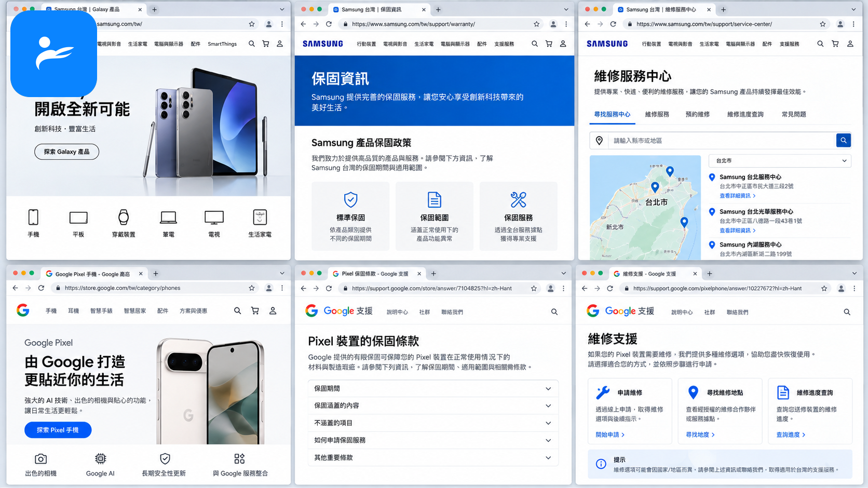Open 支援服務 menu in Samsung warranty window
This screenshot has width=868, height=488.
pos(504,44)
